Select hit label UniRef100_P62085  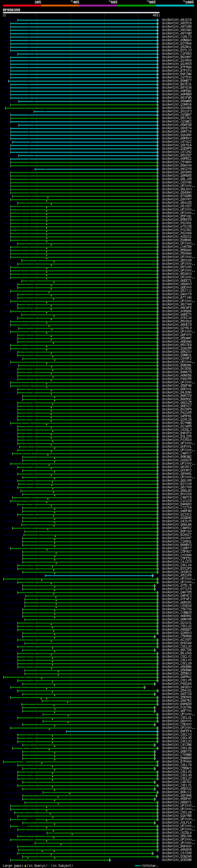(176, 413)
